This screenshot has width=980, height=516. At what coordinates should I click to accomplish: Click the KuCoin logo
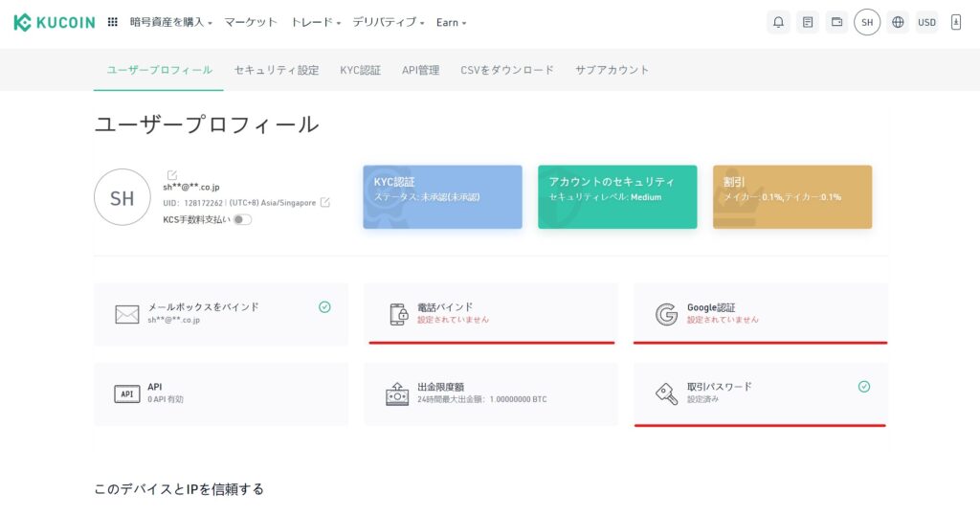click(55, 23)
